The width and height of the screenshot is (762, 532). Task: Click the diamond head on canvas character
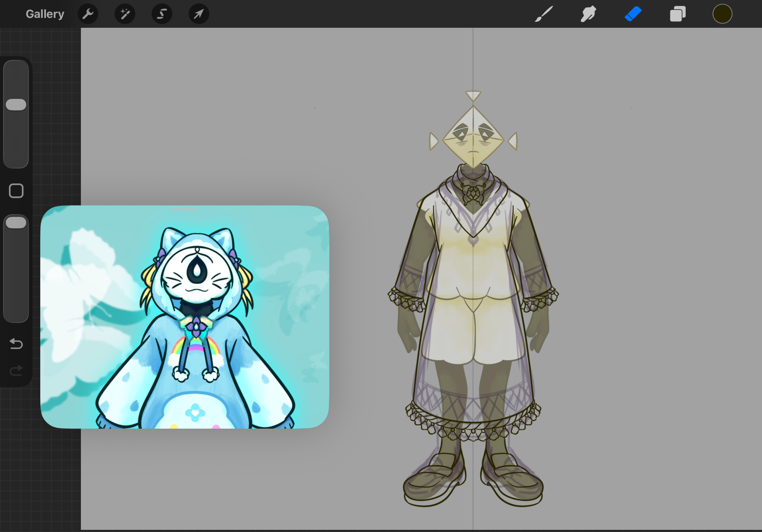pos(473,138)
